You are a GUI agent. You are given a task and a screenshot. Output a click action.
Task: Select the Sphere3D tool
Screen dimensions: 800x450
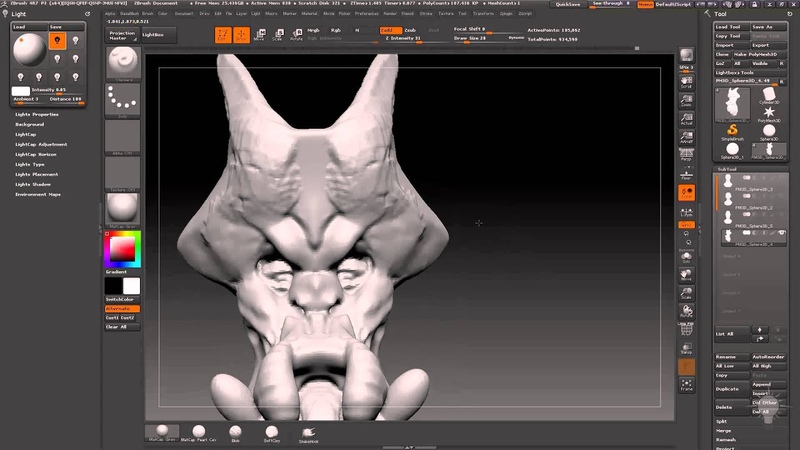769,132
